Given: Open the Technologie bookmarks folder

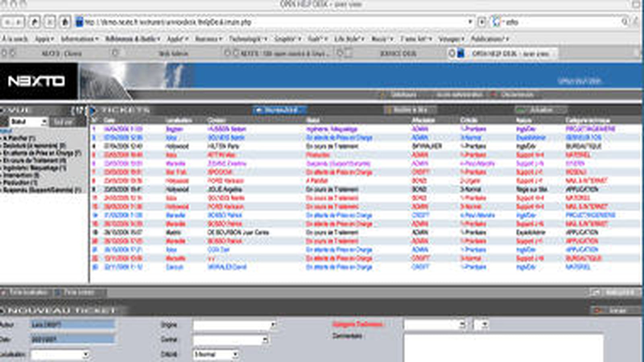Looking at the screenshot, I should tap(247, 39).
